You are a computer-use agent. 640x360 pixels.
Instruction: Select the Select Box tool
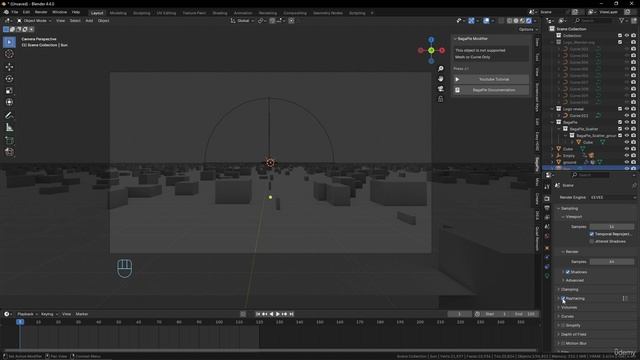(x=9, y=42)
